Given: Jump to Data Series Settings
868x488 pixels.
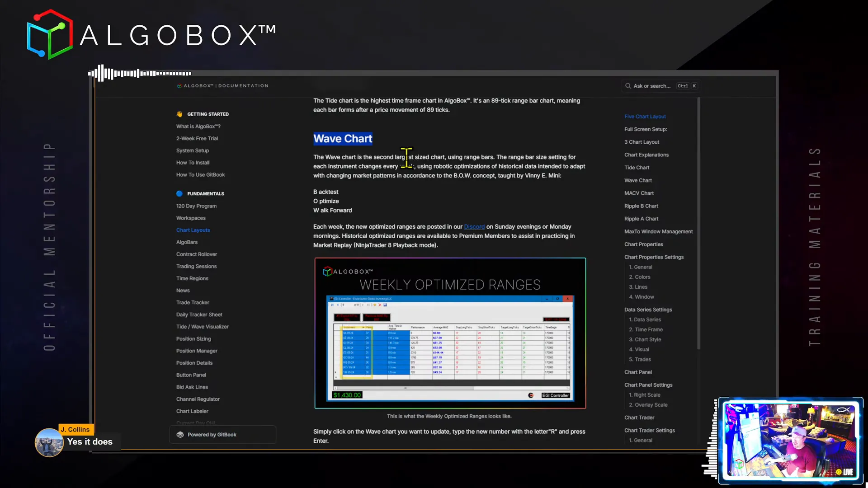Looking at the screenshot, I should pyautogui.click(x=648, y=310).
